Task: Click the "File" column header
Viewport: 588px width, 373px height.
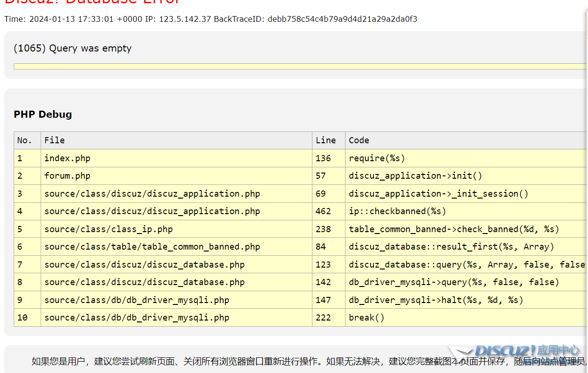Action: tap(54, 140)
